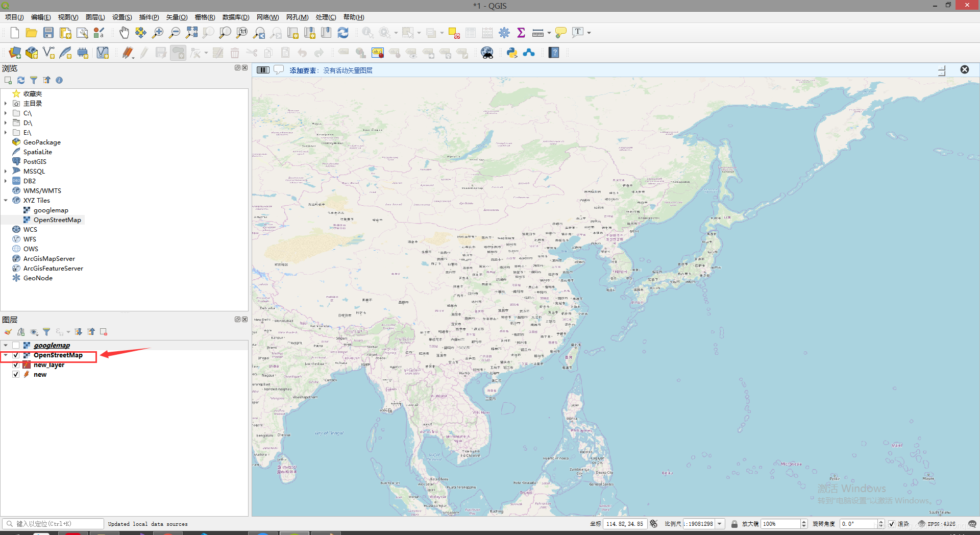Open the 栅格(R) raster menu
This screenshot has height=535, width=980.
(x=205, y=17)
